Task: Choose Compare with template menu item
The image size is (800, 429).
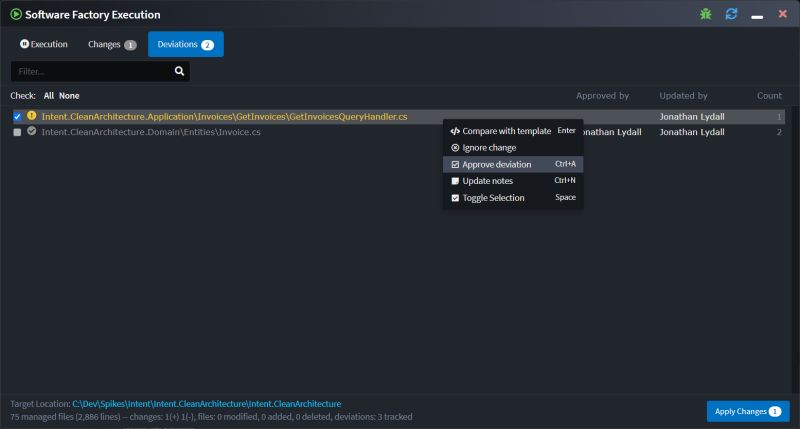Action: click(x=513, y=131)
